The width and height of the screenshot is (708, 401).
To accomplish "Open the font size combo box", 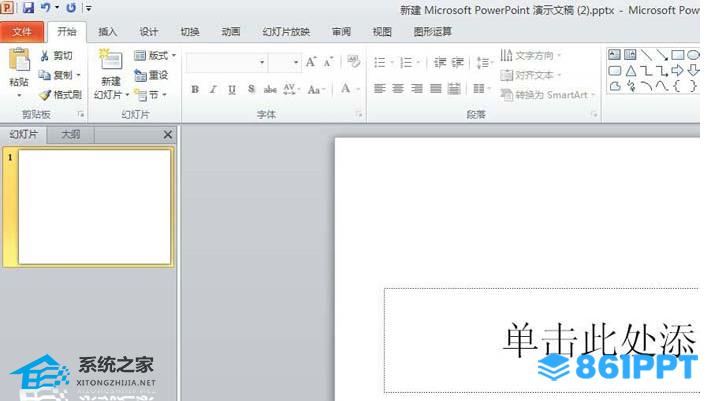I will pyautogui.click(x=284, y=62).
